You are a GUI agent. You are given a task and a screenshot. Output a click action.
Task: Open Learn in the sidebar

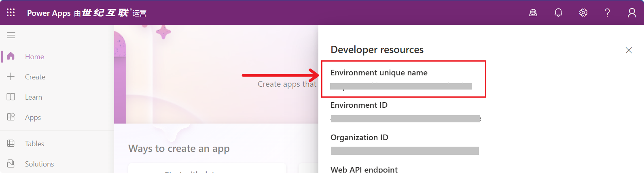coord(34,97)
